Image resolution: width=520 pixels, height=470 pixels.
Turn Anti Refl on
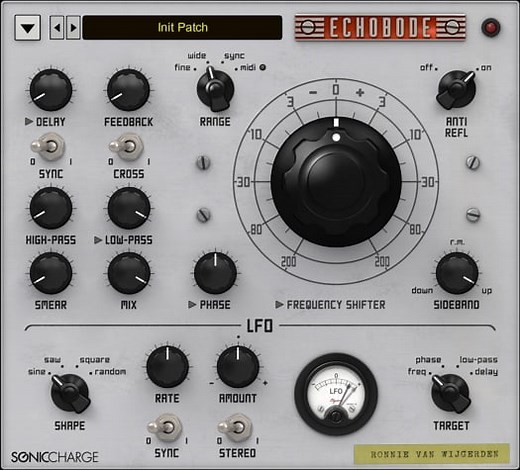[486, 68]
